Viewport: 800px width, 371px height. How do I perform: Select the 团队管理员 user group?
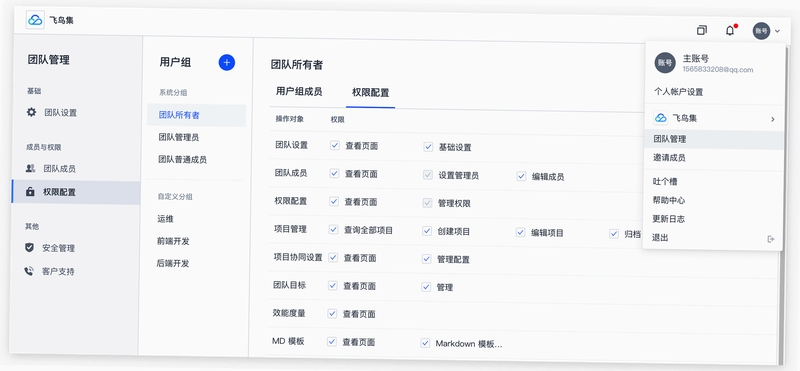click(179, 137)
